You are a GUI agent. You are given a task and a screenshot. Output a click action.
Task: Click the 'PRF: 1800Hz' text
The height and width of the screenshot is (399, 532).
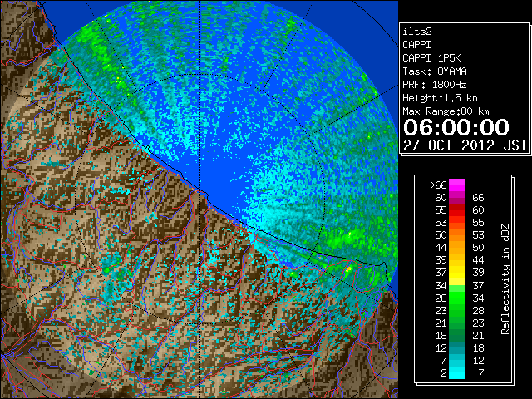click(x=435, y=85)
